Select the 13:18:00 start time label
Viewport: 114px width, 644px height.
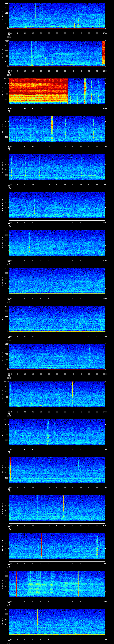tap(9, 109)
